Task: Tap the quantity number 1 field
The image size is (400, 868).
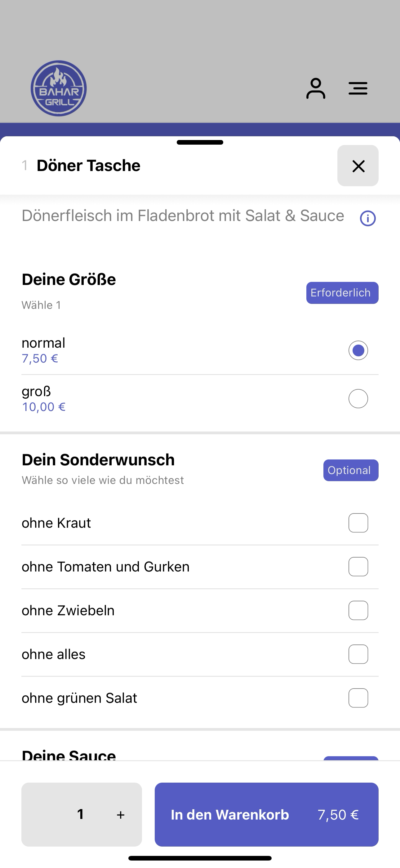Action: 81,814
